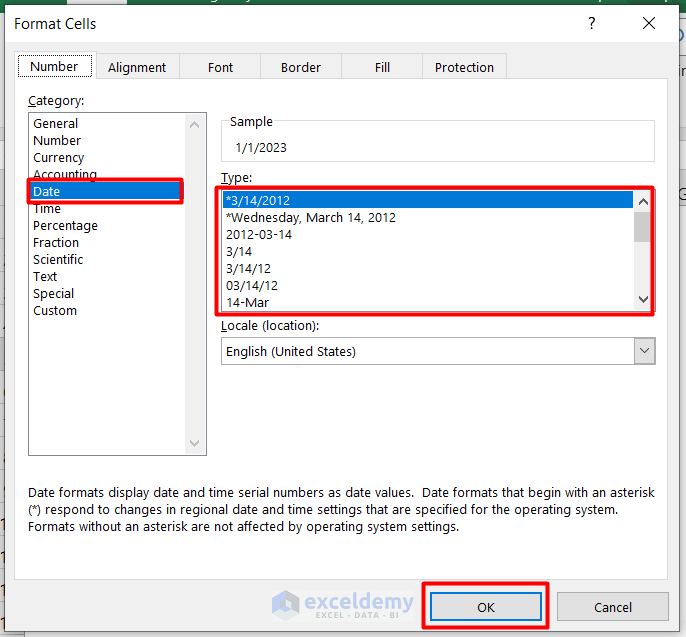The image size is (686, 637).
Task: Select the Date category
Action: (x=105, y=191)
